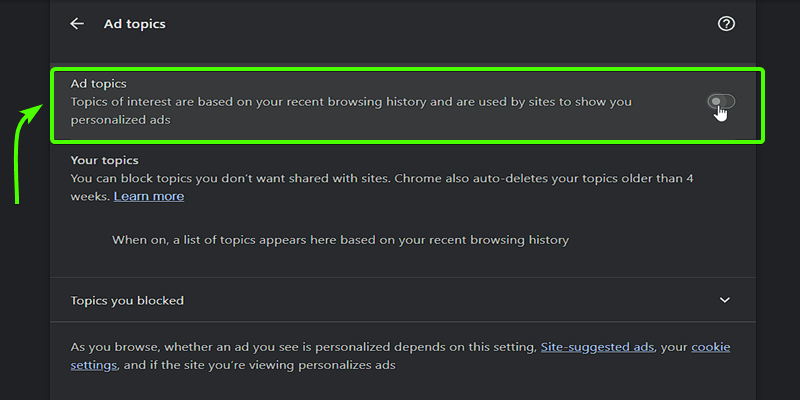The width and height of the screenshot is (800, 400).
Task: Expand the Topics you blocked chevron
Action: 725,300
